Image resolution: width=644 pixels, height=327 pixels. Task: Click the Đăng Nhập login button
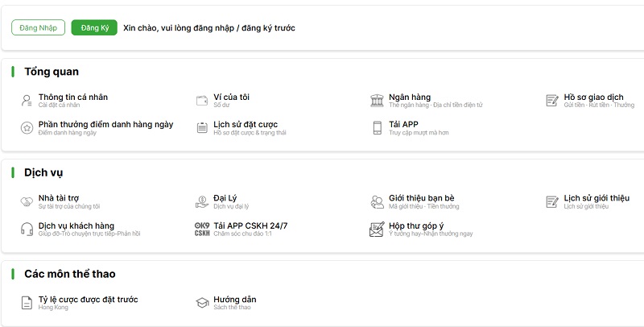pos(38,28)
